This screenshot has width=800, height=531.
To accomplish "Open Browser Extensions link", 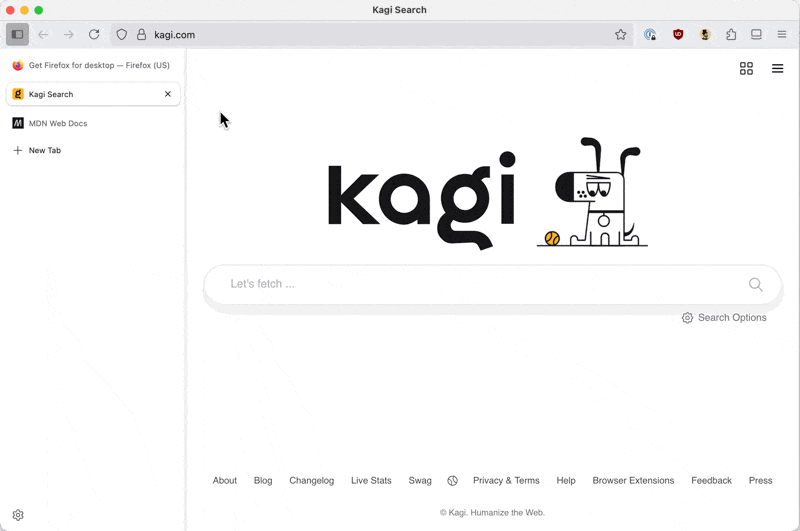I will click(x=633, y=481).
